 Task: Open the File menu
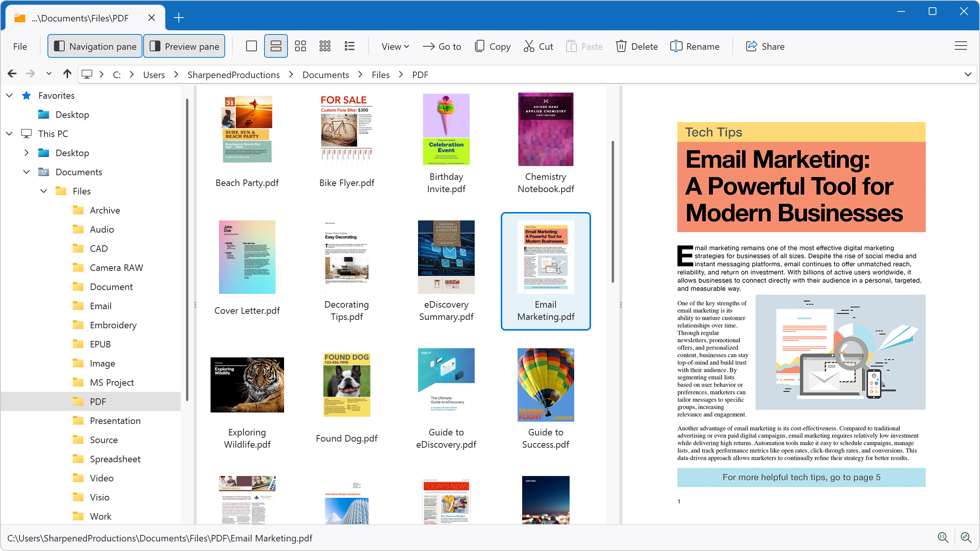pos(20,46)
